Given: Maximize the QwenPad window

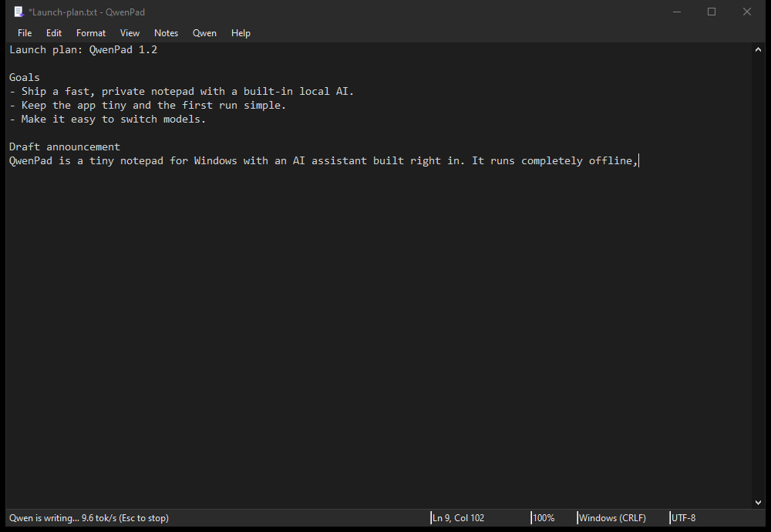Looking at the screenshot, I should point(712,12).
